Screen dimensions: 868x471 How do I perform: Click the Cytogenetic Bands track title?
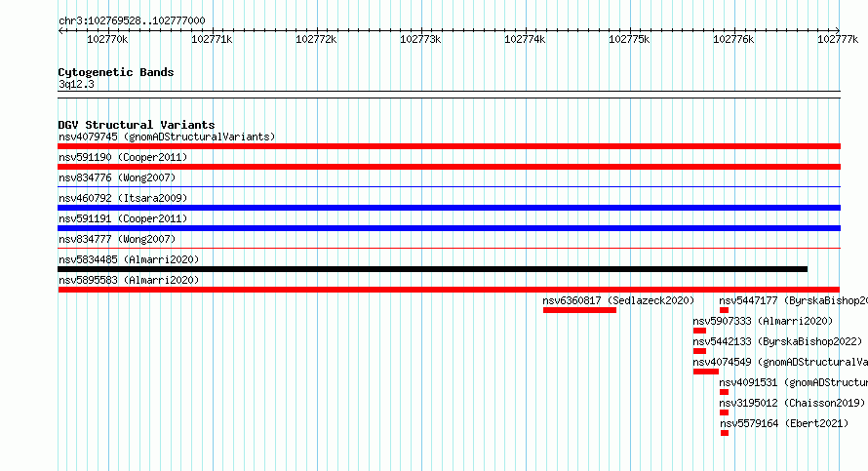point(116,72)
